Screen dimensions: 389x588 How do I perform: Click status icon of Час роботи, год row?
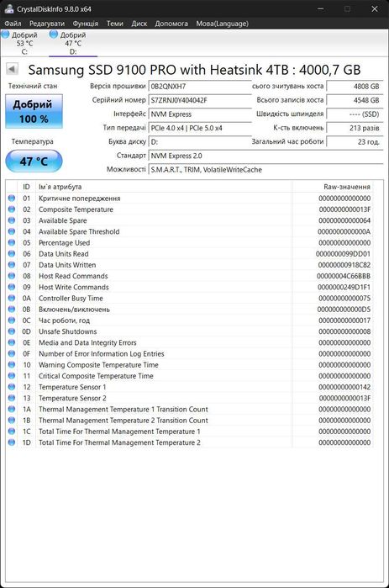point(12,320)
